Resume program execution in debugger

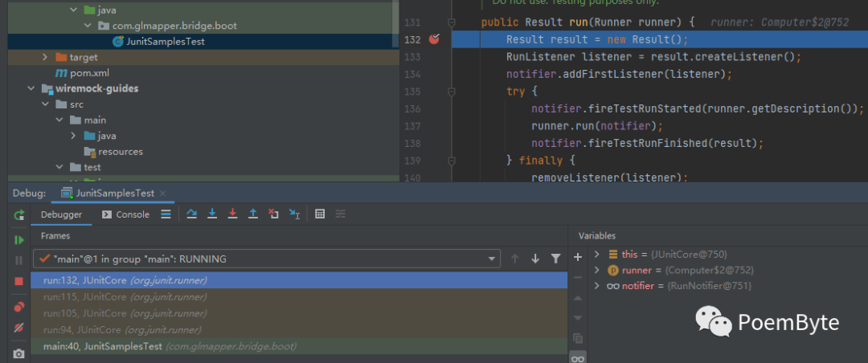pos(19,239)
